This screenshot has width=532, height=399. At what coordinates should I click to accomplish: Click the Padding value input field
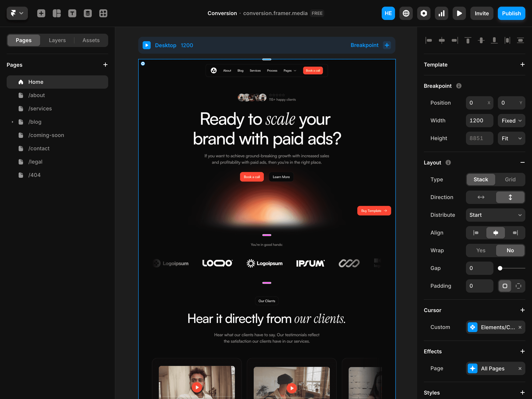[479, 286]
